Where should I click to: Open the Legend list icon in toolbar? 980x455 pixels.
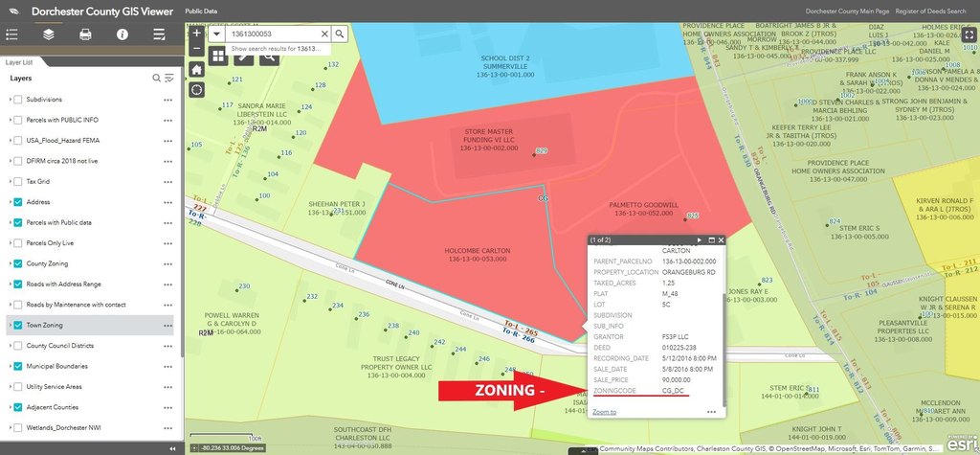coord(12,34)
